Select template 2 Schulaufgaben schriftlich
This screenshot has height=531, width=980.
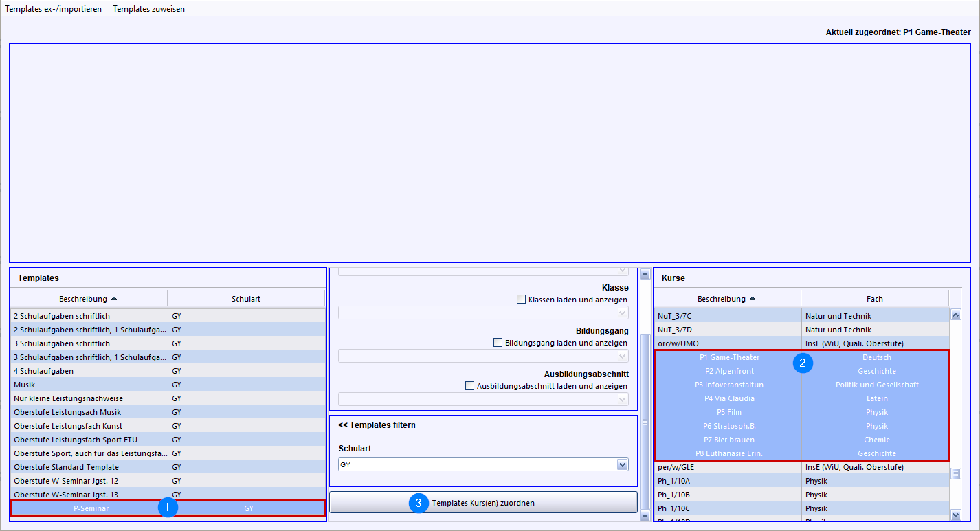click(167, 316)
